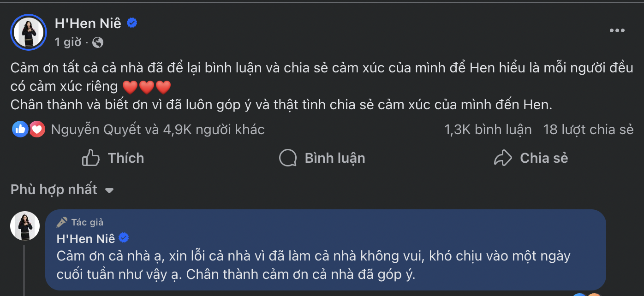This screenshot has height=296, width=644.
Task: View the 1,3K bình luận comment count
Action: [x=488, y=129]
